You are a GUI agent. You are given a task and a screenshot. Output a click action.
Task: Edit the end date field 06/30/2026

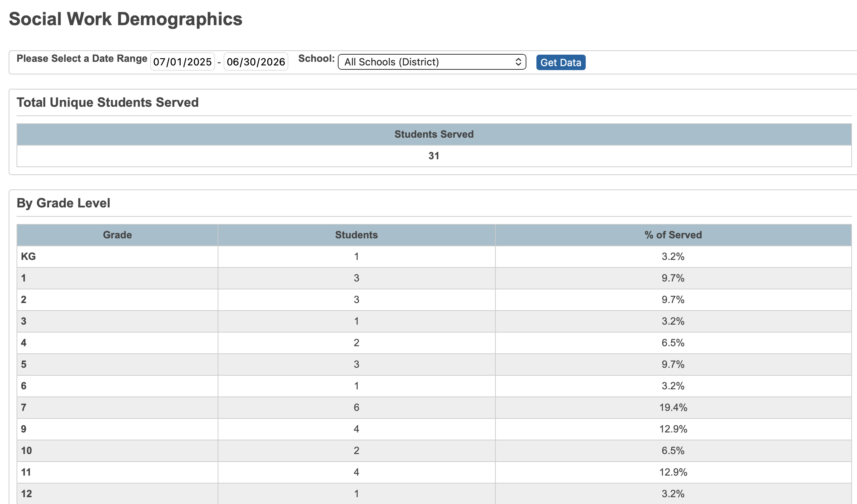pyautogui.click(x=256, y=62)
